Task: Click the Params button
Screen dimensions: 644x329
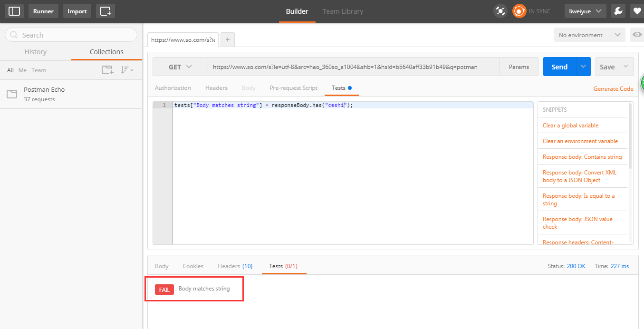Action: (519, 67)
